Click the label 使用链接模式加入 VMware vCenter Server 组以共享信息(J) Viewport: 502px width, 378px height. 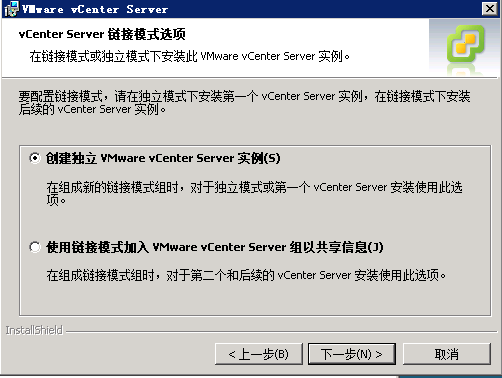pyautogui.click(x=215, y=247)
